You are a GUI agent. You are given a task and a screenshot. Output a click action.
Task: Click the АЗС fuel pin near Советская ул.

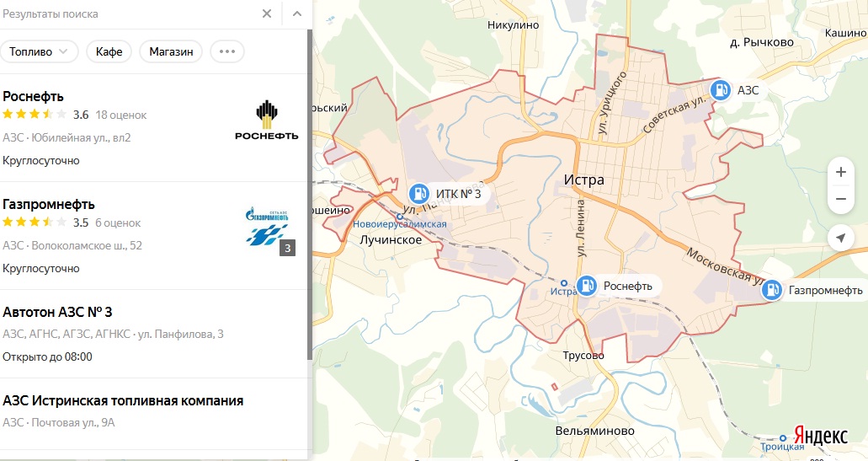click(721, 90)
